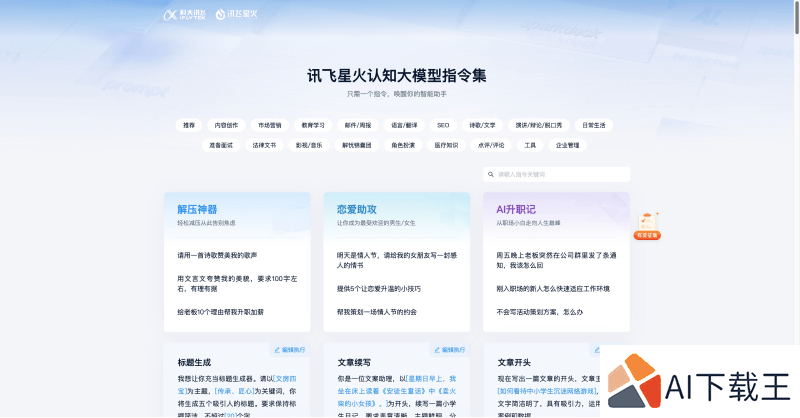The width and height of the screenshot is (800, 418).
Task: Click AI升职记 subtitle 从职场小白走向人生巅峰
Action: (528, 223)
